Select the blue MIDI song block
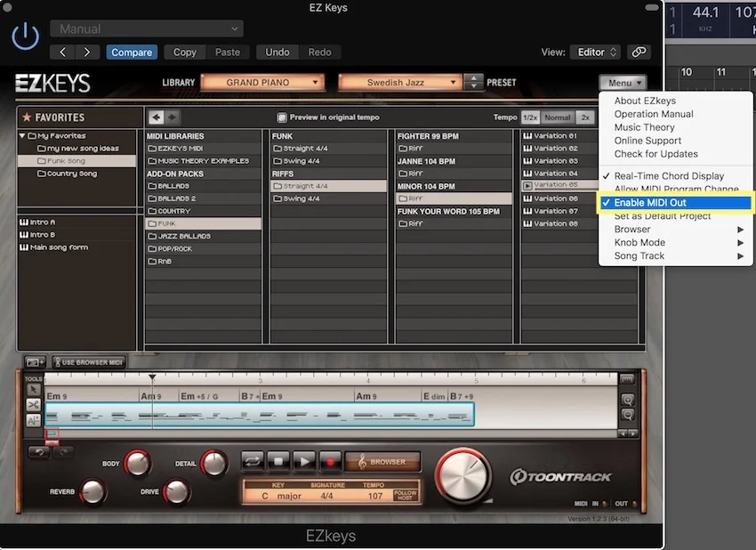756x550 pixels. point(260,415)
